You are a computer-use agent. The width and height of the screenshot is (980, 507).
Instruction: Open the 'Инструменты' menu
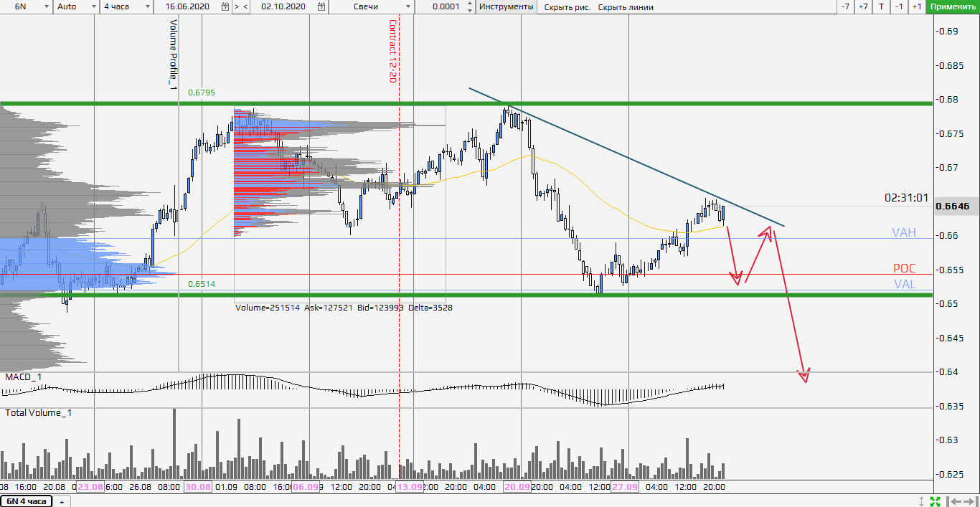point(507,6)
